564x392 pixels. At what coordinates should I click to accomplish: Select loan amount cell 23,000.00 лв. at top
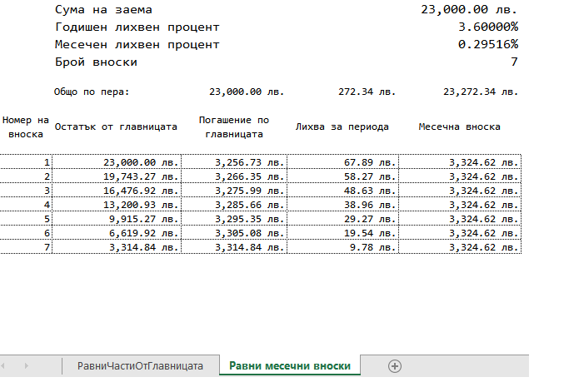point(469,10)
